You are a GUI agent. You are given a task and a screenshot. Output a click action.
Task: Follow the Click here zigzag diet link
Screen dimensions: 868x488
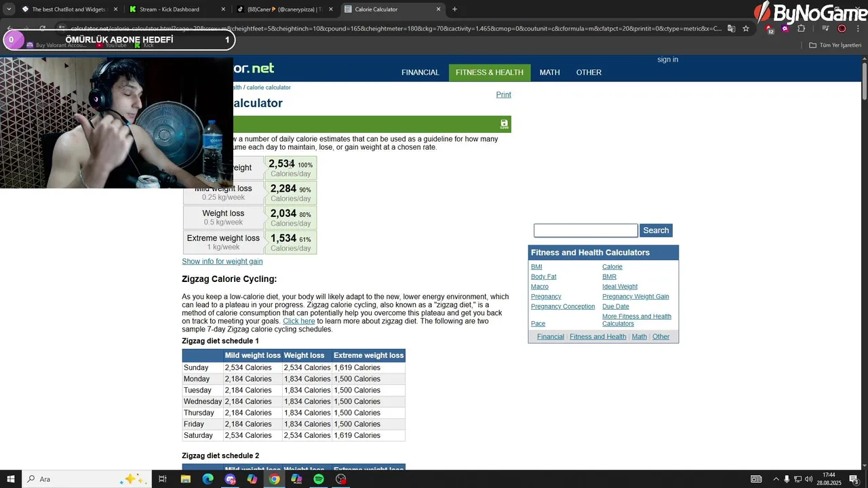tap(298, 321)
